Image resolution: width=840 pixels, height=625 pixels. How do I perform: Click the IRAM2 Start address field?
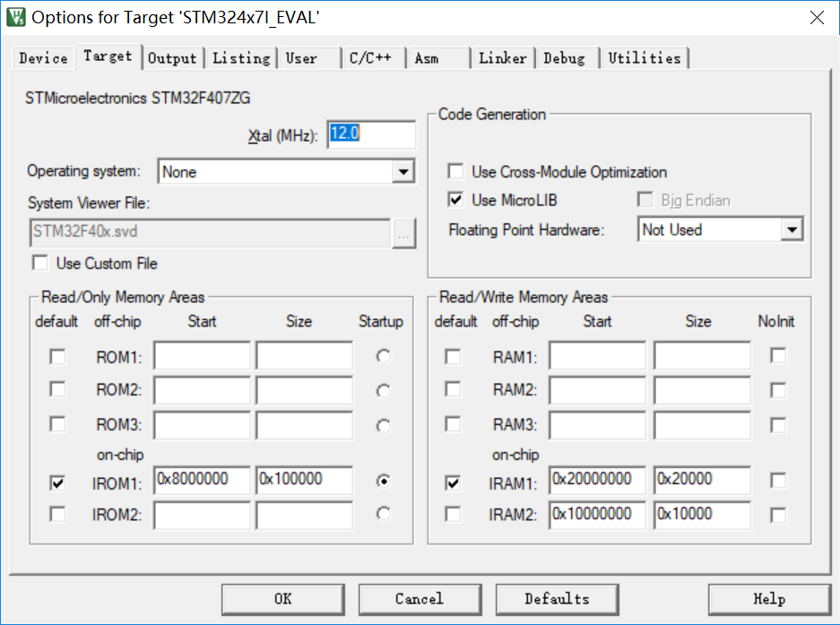pos(597,515)
